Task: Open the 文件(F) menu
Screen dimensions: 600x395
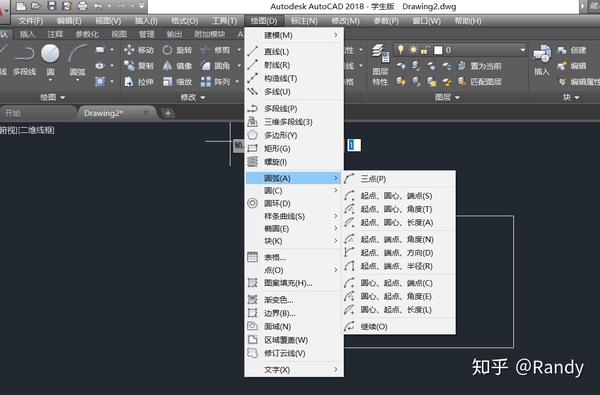Action: 31,21
